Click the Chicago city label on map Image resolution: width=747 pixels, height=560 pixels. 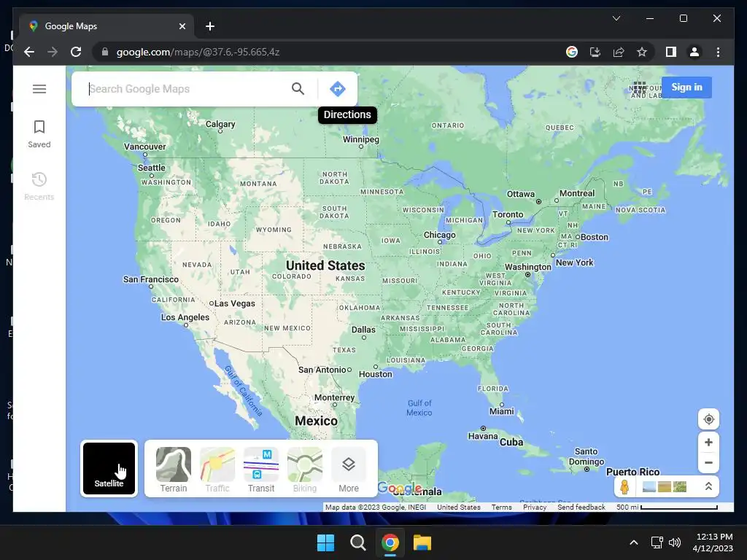point(439,235)
